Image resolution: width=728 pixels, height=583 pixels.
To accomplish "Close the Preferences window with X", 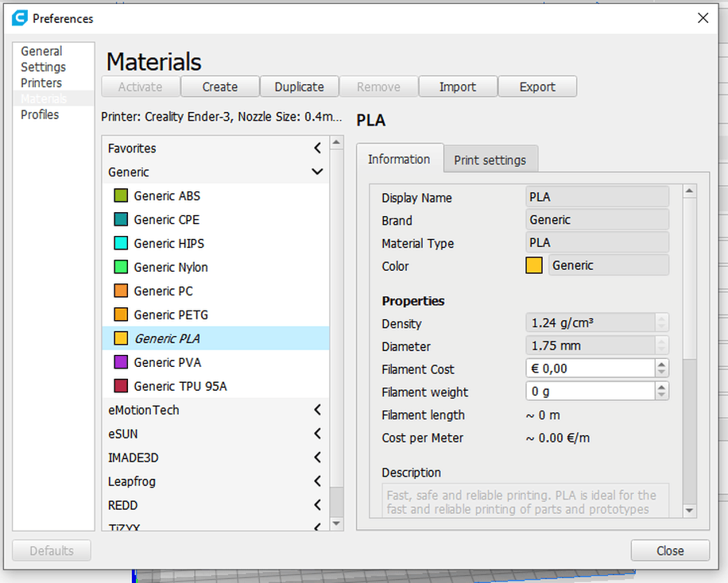I will tap(703, 18).
